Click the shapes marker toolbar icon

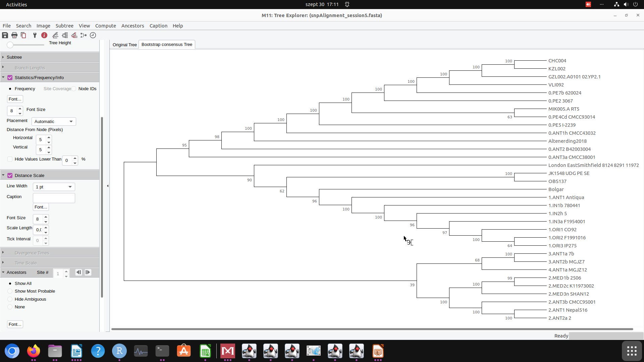(84, 35)
